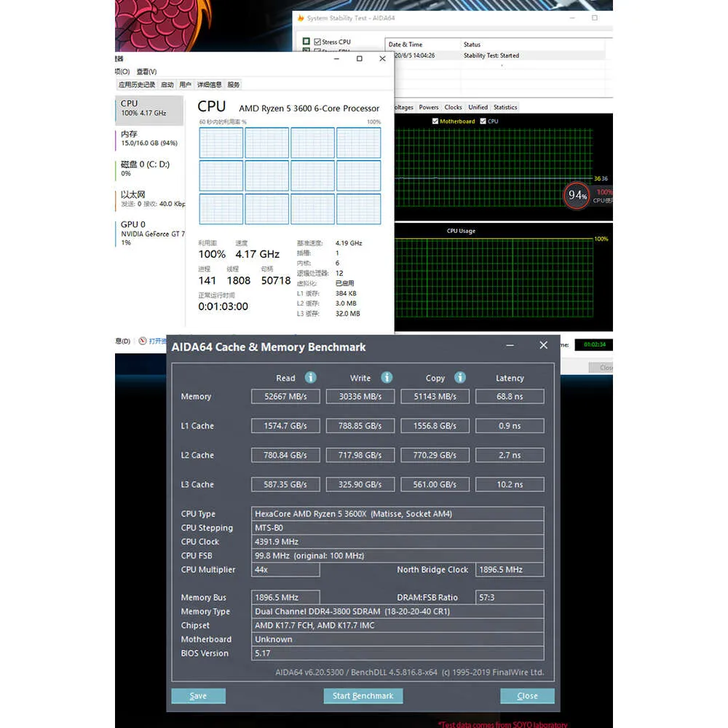Select GPU 0 in the Task Manager sidebar
Image resolution: width=728 pixels, height=728 pixels.
[x=149, y=233]
